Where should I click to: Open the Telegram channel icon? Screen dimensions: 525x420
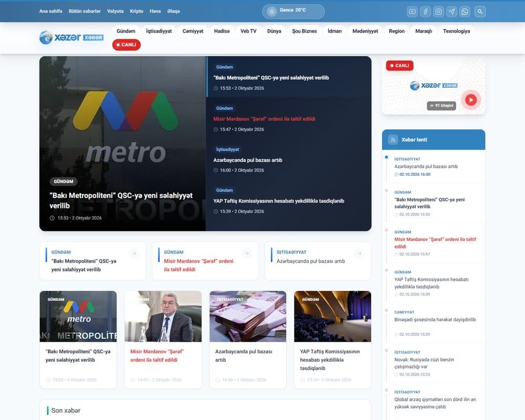point(451,12)
